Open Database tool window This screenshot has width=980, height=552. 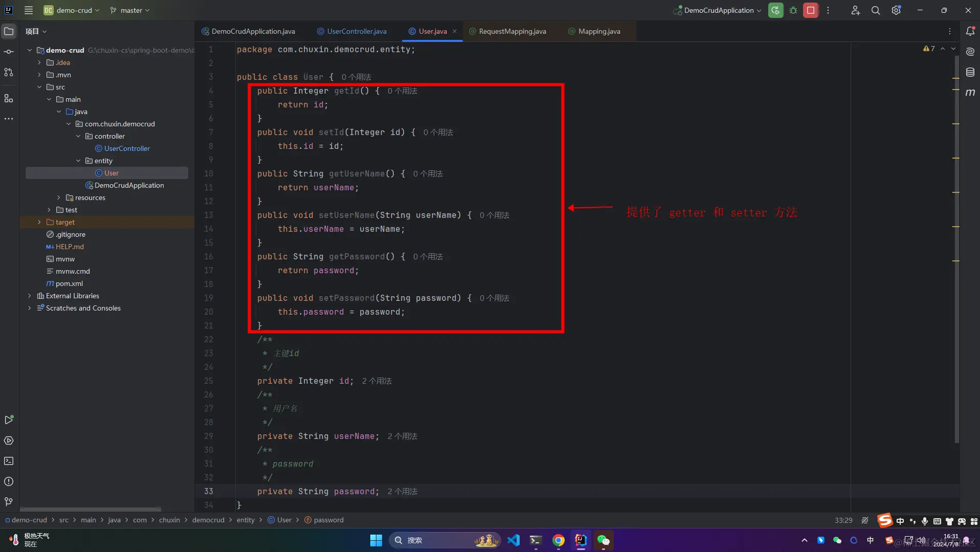coord(970,72)
